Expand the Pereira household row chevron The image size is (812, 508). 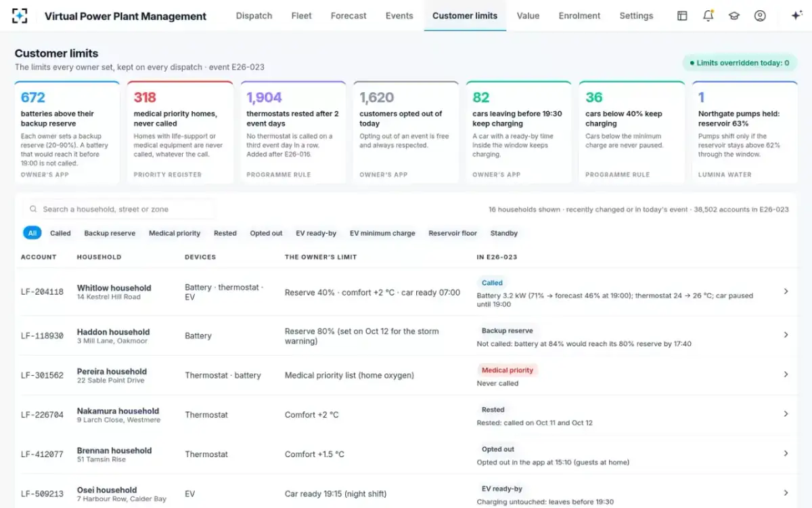(786, 374)
